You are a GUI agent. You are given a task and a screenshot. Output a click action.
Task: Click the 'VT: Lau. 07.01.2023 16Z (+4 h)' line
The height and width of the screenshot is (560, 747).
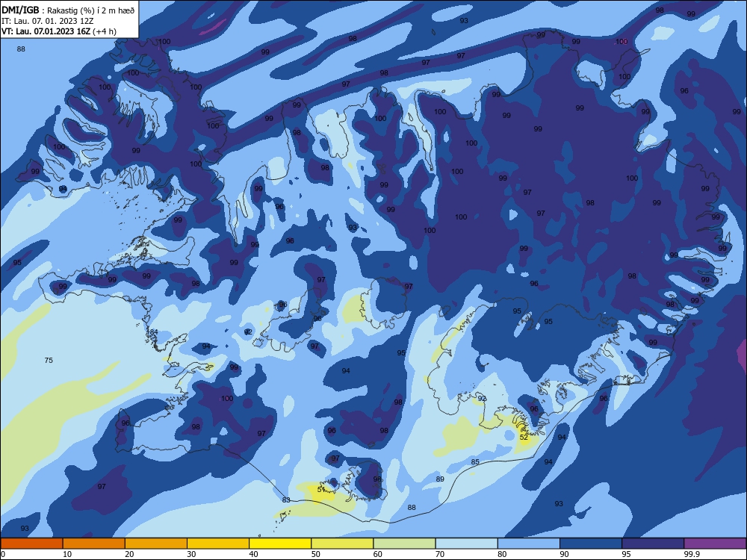58,31
